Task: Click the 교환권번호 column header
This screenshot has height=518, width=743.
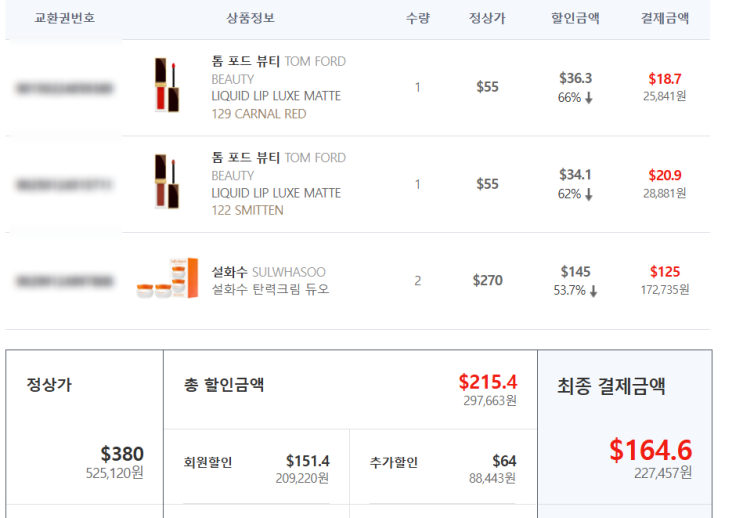Action: coord(65,18)
